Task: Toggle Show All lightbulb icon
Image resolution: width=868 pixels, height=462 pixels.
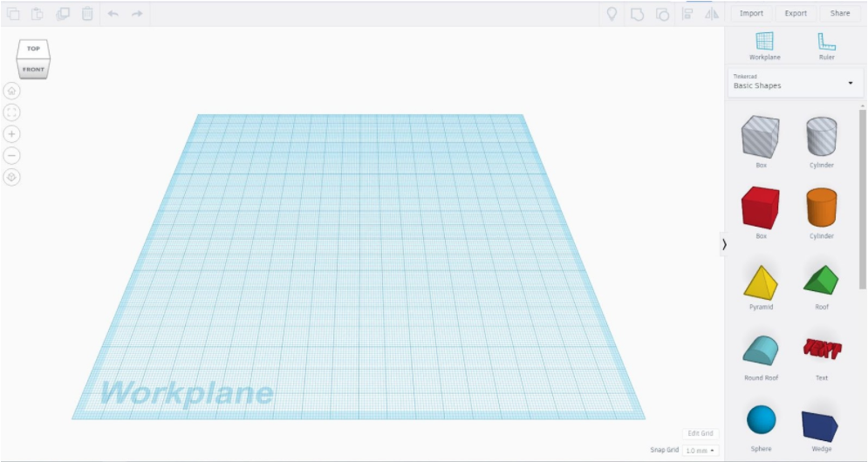Action: (x=612, y=14)
